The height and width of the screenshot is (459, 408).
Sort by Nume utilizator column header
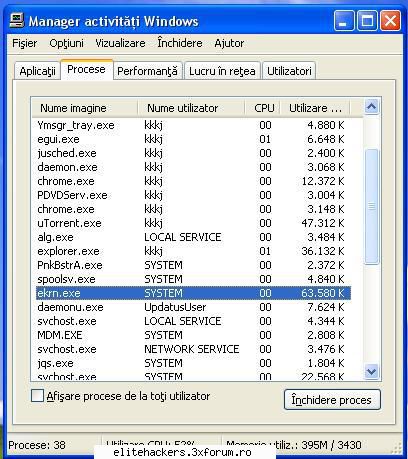[191, 108]
